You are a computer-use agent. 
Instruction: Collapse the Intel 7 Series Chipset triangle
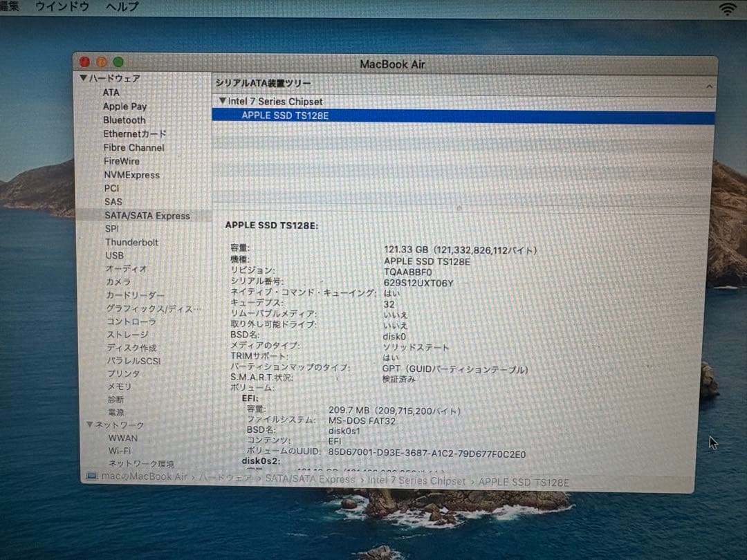coord(222,101)
